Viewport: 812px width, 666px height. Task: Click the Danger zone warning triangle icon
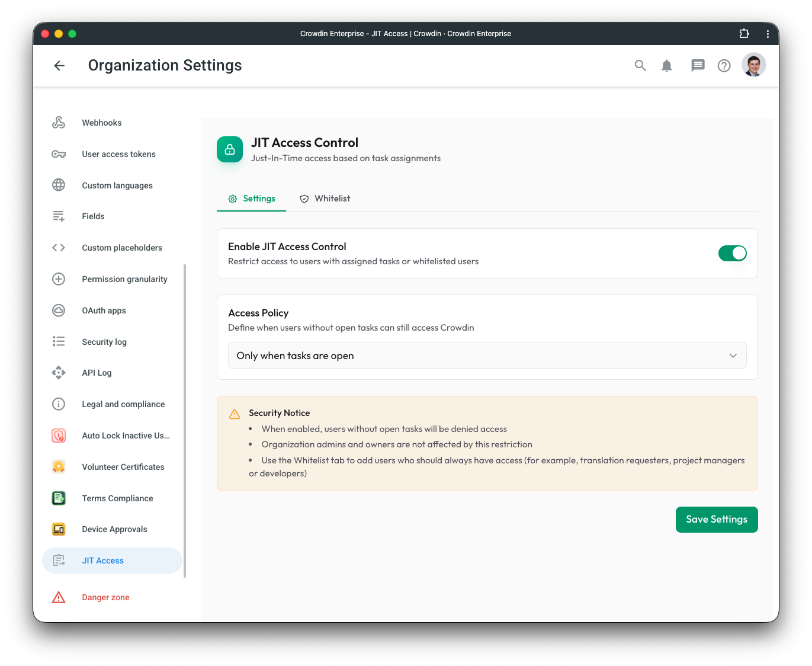[x=59, y=597]
